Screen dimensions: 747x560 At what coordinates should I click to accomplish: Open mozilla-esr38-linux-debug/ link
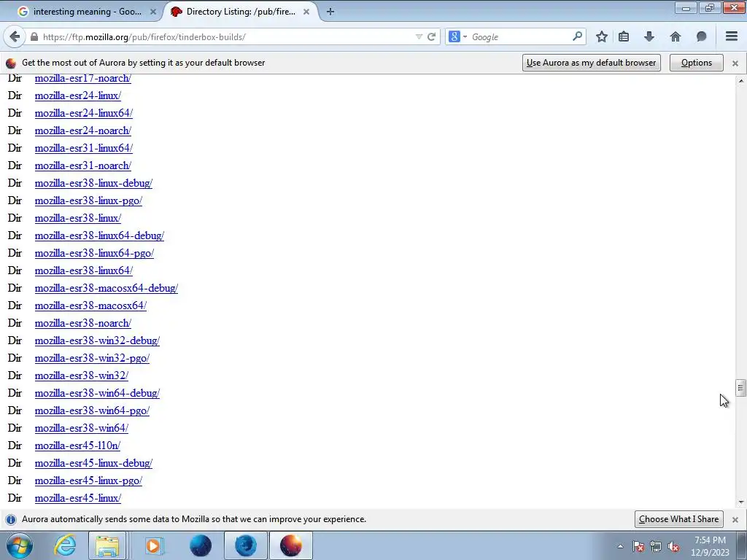coord(93,183)
